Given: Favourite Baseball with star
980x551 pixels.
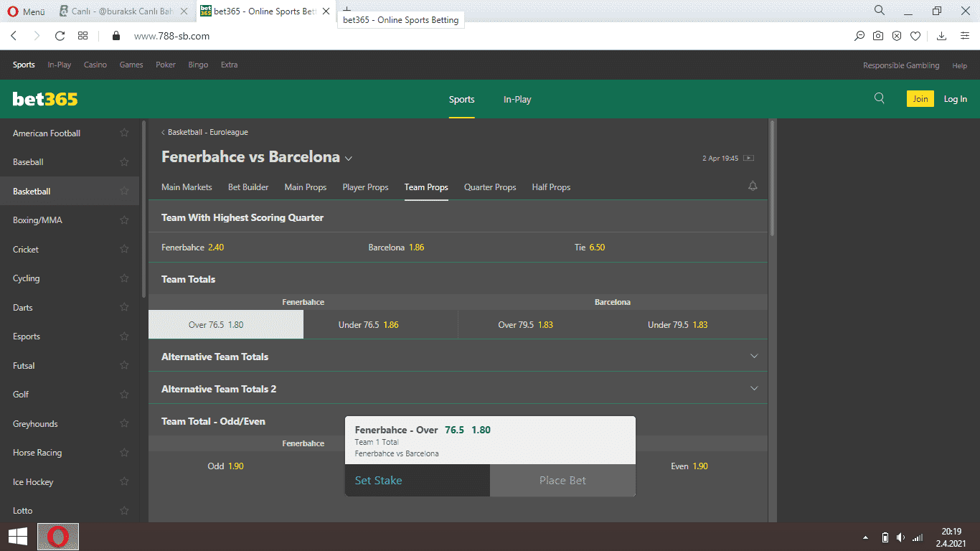Looking at the screenshot, I should tap(124, 162).
